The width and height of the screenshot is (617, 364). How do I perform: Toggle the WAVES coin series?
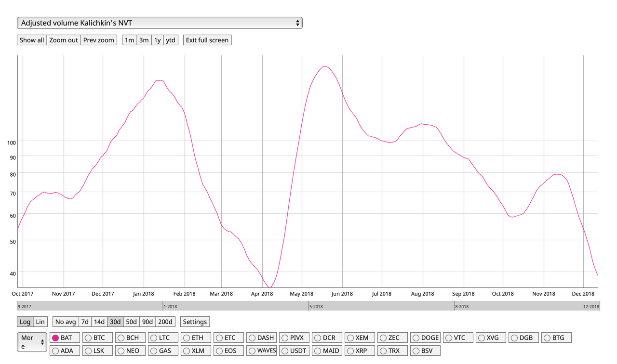coord(262,351)
